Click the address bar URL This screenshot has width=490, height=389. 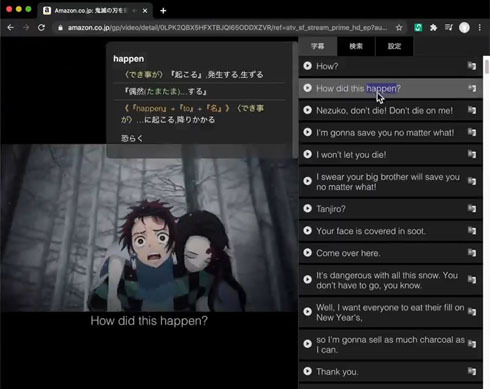(x=227, y=28)
